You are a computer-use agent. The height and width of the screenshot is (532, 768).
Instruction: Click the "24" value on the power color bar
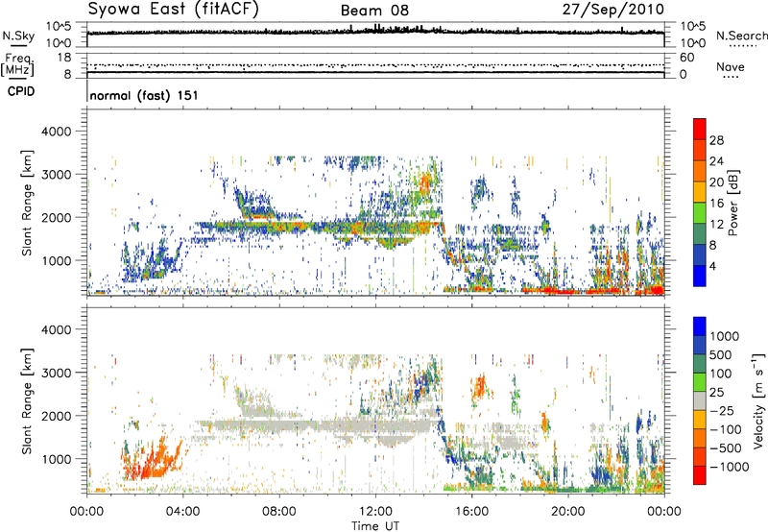[x=716, y=161]
